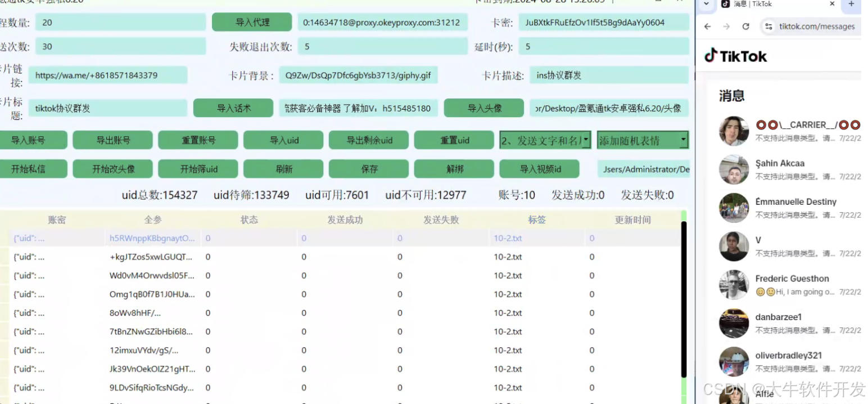Screen dimensions: 868x404
Task: Click the Jsers/Administrator video path field
Action: pyautogui.click(x=643, y=169)
